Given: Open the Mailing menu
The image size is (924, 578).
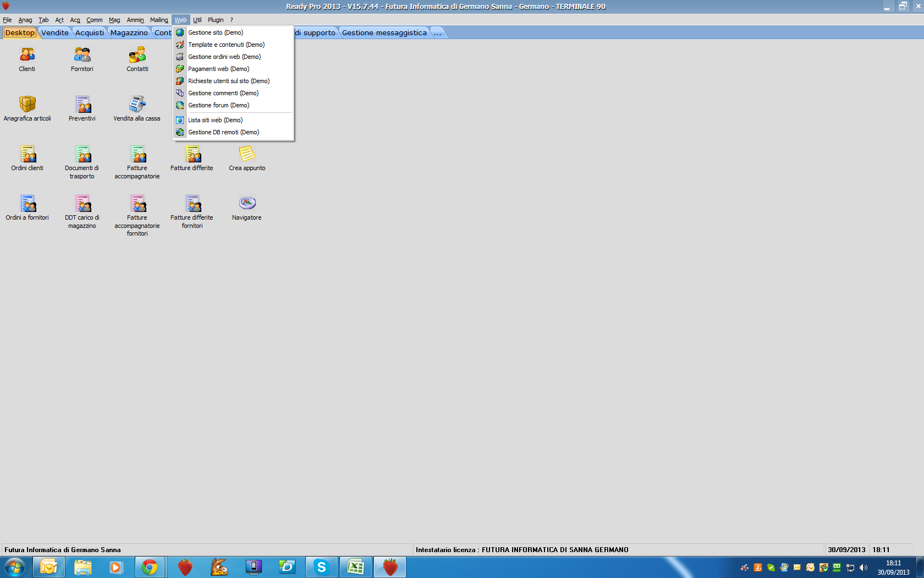Looking at the screenshot, I should pos(159,20).
